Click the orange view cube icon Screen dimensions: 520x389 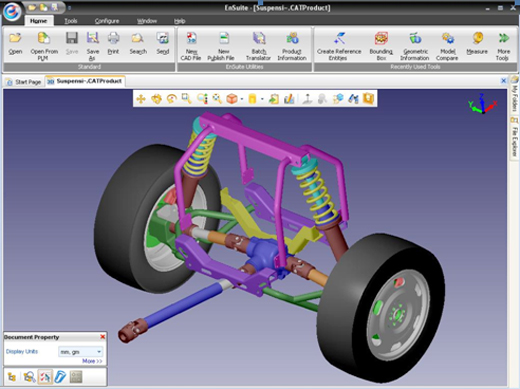[x=232, y=99]
